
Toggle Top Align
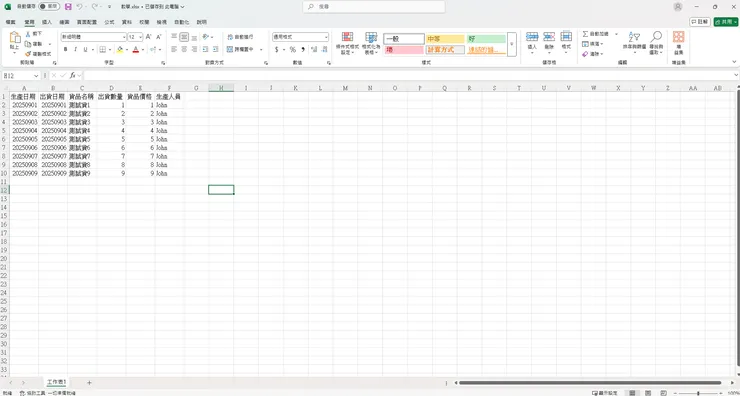coord(174,37)
